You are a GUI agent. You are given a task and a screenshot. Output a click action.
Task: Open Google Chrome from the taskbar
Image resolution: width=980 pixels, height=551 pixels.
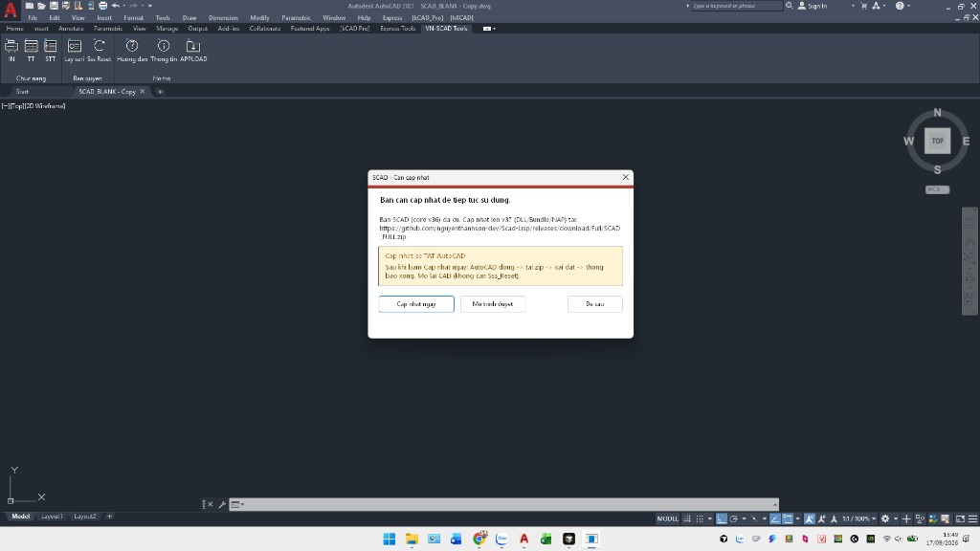479,539
